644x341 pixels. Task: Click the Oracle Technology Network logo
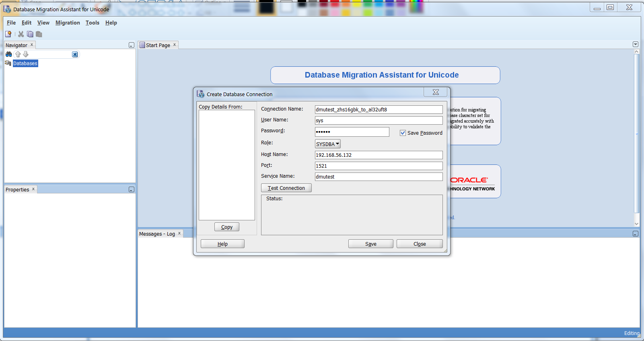pyautogui.click(x=472, y=183)
